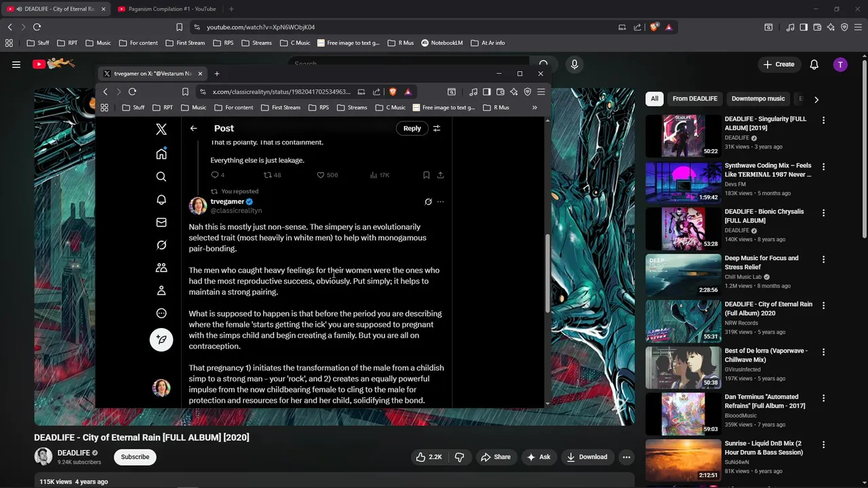Show hidden bookmarks in the front window
This screenshot has height=488, width=868.
click(x=534, y=107)
